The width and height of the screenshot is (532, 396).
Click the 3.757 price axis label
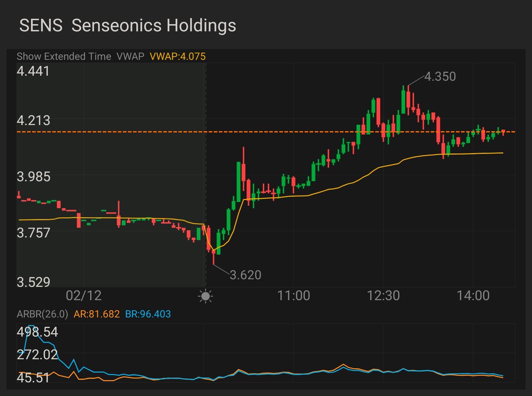point(33,233)
